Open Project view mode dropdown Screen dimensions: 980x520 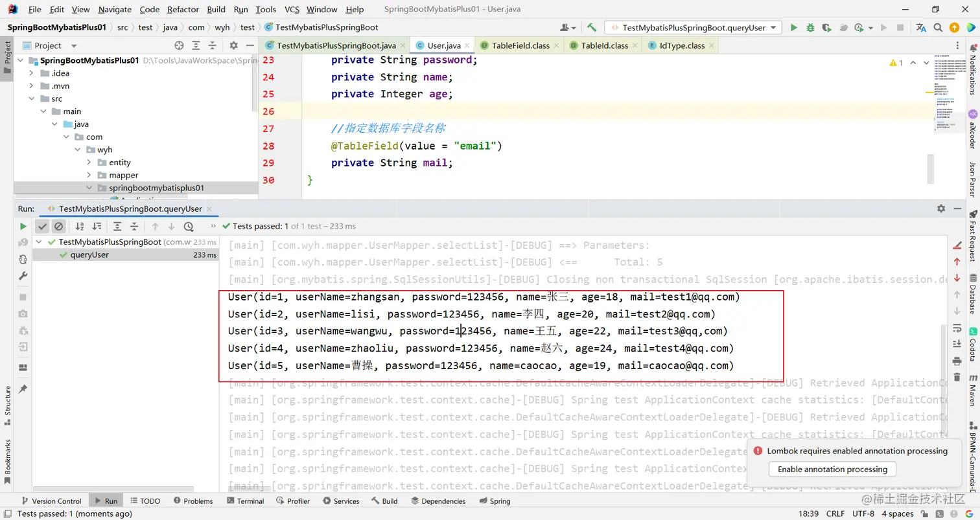50,45
